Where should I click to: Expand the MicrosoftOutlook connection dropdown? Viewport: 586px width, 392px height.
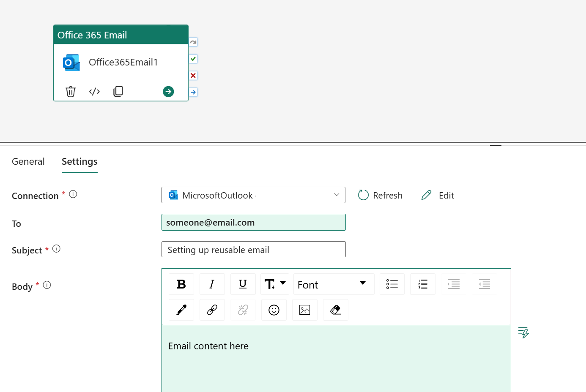click(253, 195)
